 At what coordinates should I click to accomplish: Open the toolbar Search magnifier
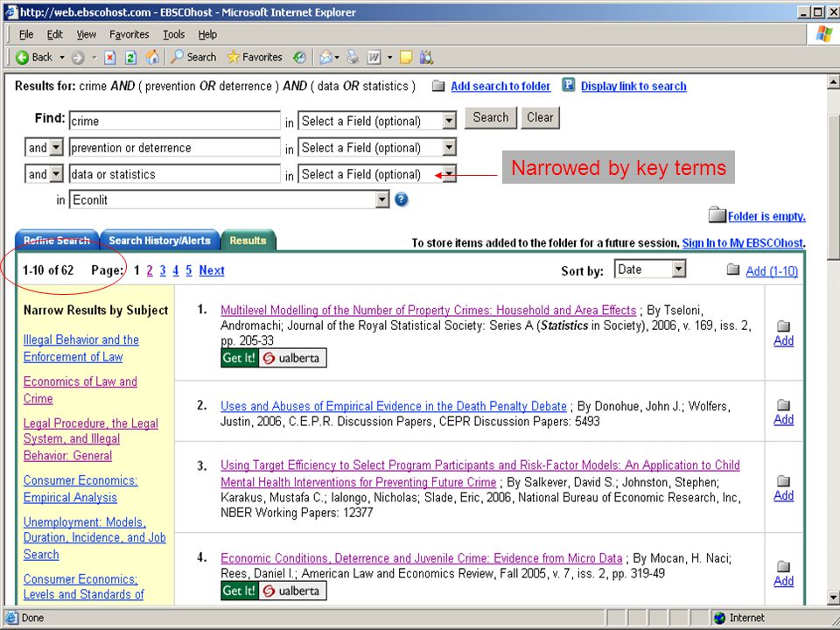177,57
